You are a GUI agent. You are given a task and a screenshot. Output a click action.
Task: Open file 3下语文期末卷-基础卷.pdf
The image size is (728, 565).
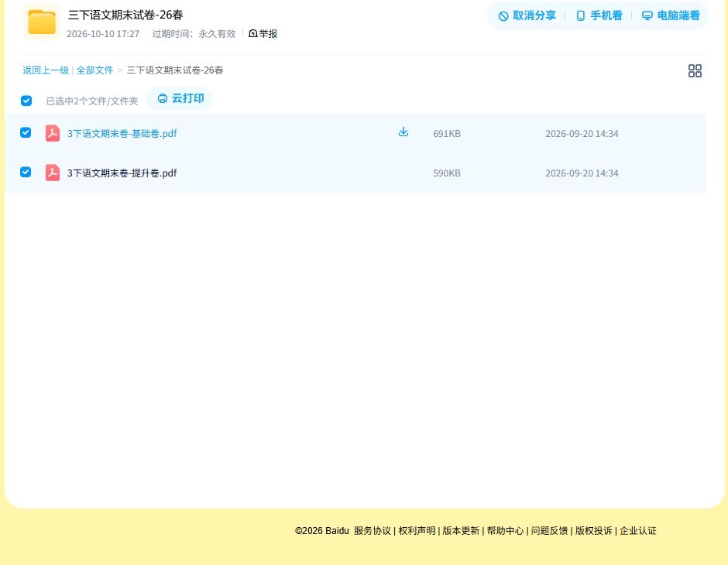point(122,134)
